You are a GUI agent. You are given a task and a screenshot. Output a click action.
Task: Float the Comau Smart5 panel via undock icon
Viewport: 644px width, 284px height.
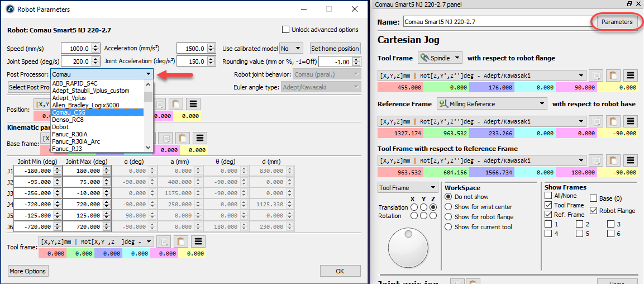coord(629,4)
